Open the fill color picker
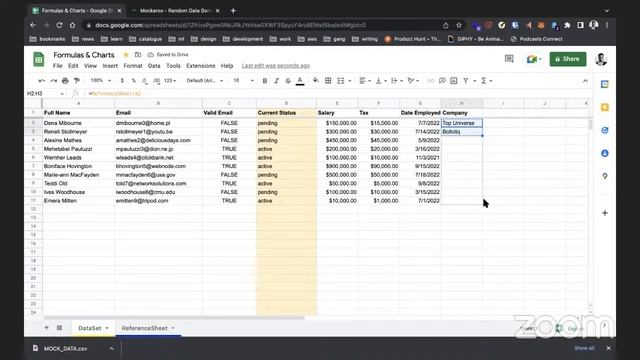Viewport: 640px width, 360px height. coord(316,81)
